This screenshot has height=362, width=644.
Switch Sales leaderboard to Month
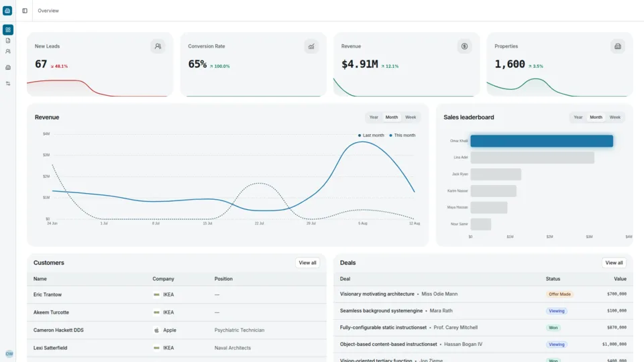[596, 117]
